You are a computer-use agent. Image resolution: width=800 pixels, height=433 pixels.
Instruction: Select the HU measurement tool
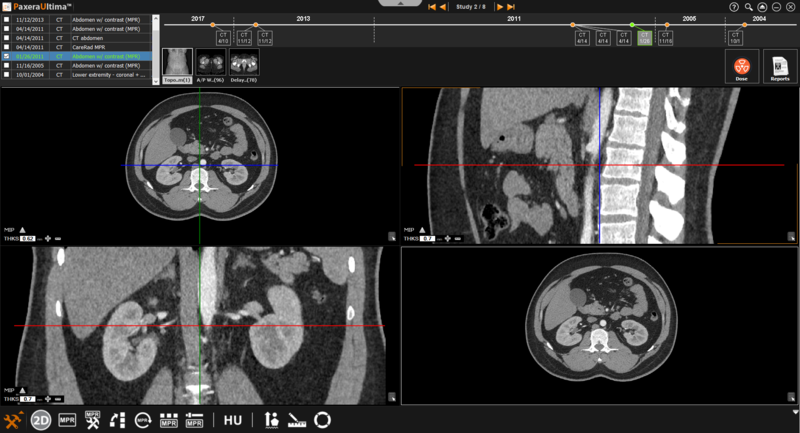[x=232, y=421]
